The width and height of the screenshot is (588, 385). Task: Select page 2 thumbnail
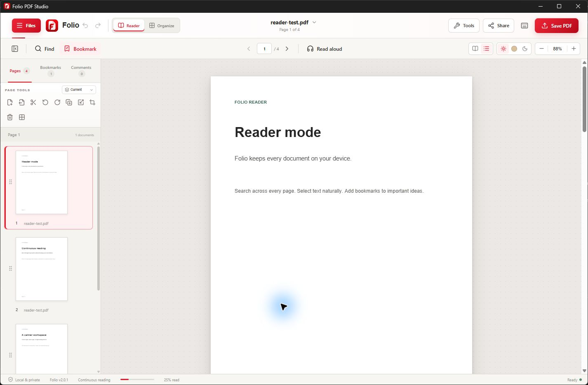[x=42, y=269]
